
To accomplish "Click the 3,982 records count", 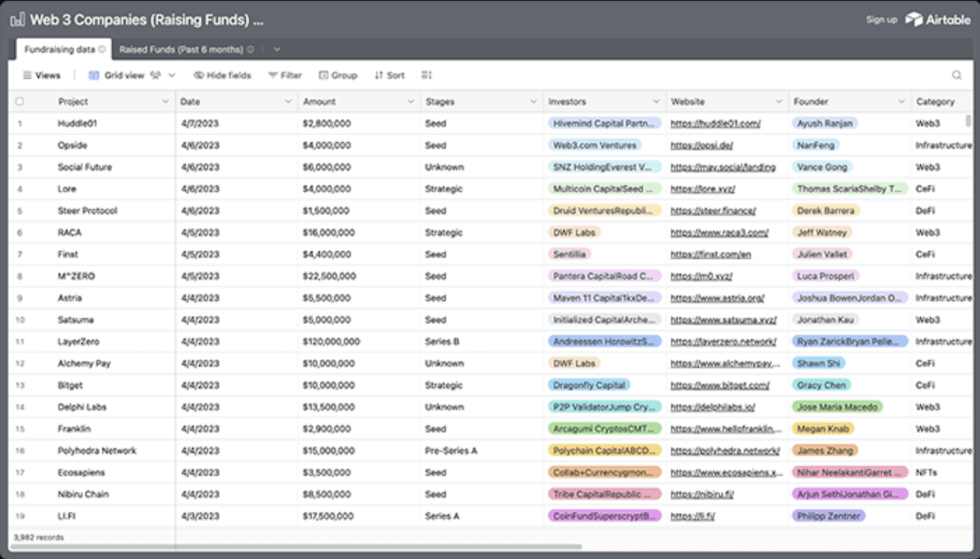I will point(38,537).
